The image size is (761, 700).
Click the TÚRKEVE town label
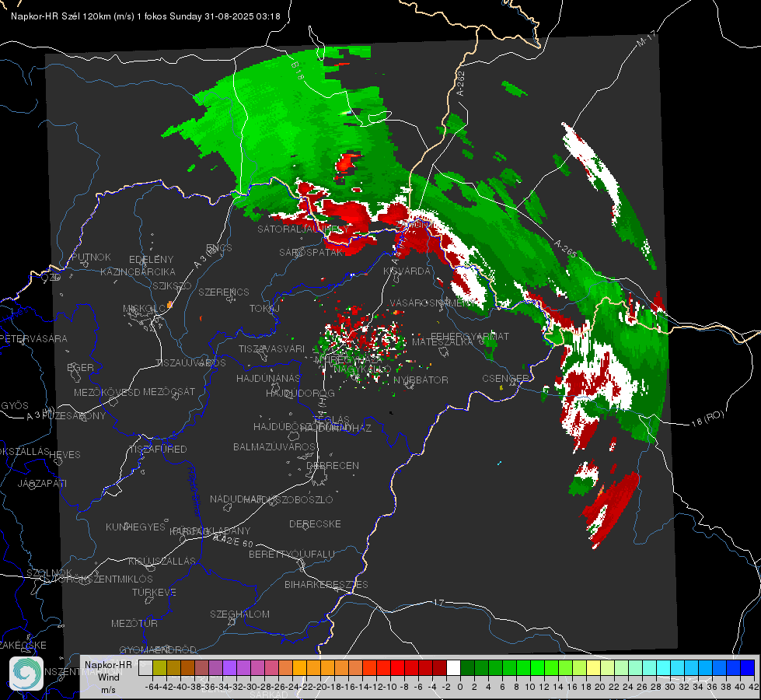[x=155, y=592]
